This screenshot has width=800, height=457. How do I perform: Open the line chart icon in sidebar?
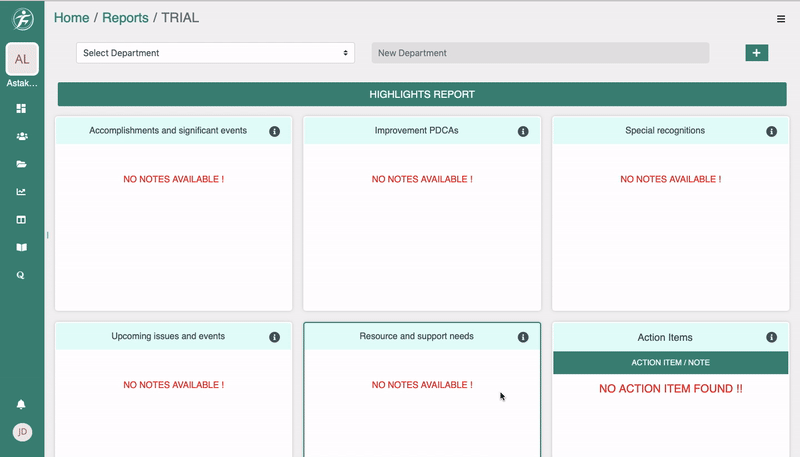(21, 192)
